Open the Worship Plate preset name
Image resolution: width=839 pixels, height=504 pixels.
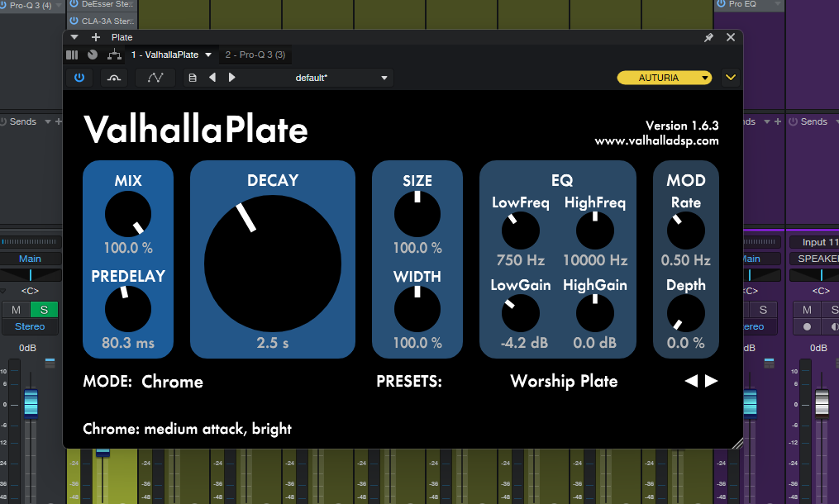564,381
